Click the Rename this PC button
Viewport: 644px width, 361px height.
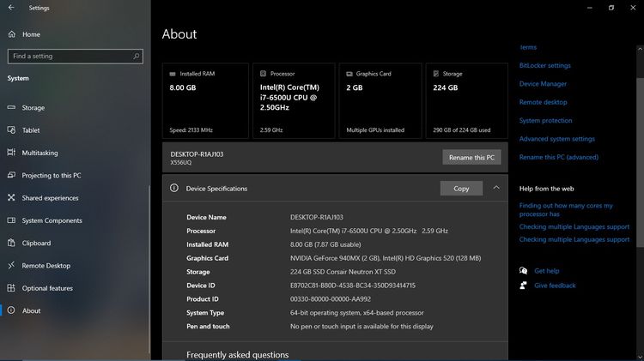471,157
